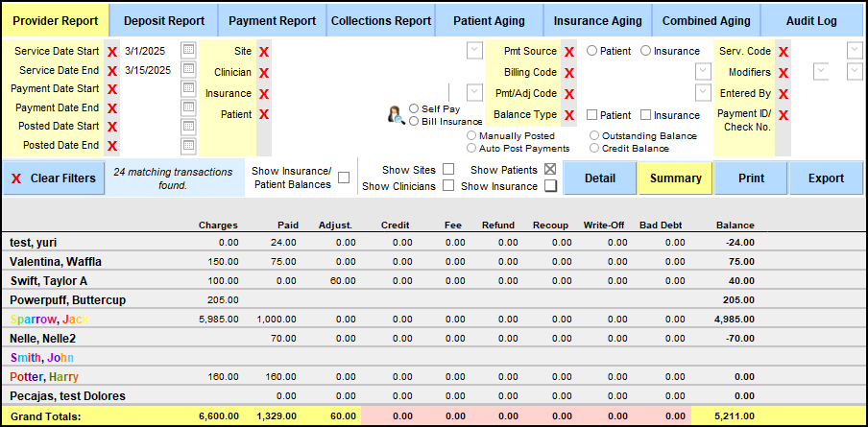
Task: Clear the Patient filter X icon
Action: point(264,114)
